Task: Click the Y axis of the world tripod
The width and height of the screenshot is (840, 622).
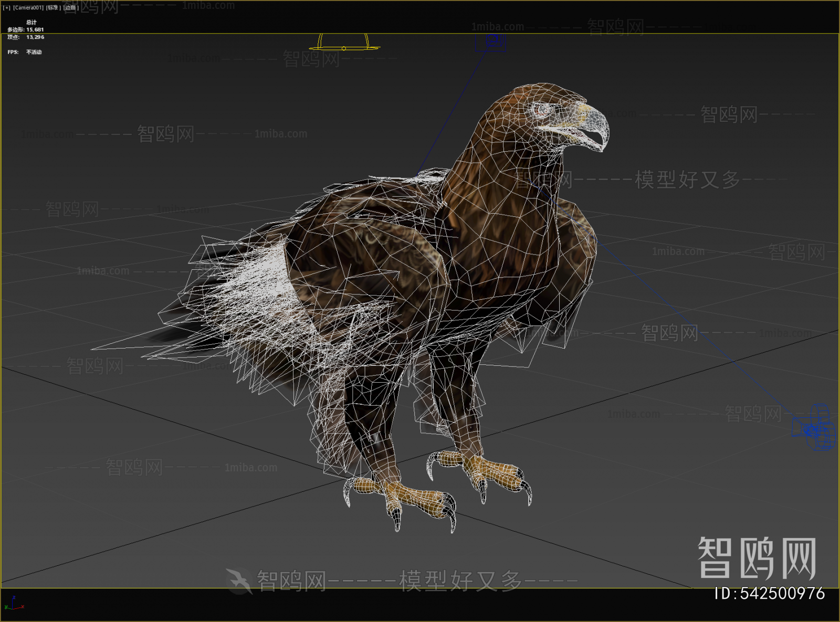Action: (x=6, y=607)
